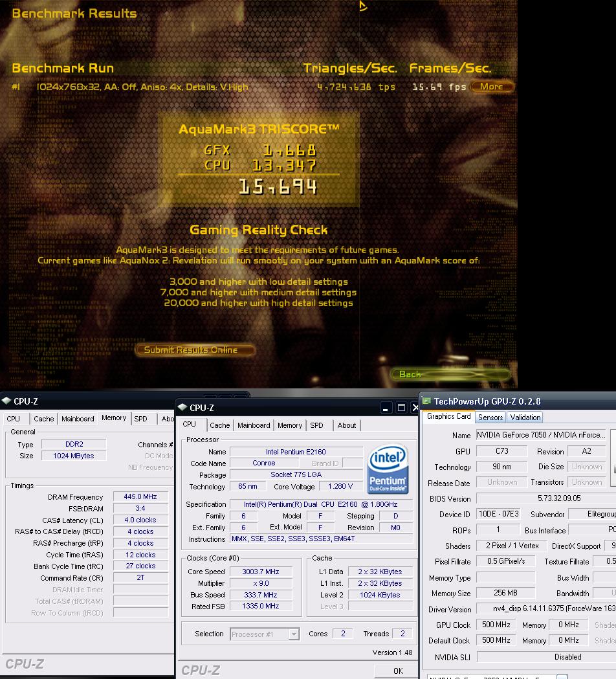Click Instructions field MMX, SSE, SSE2
The width and height of the screenshot is (616, 679).
[x=321, y=539]
